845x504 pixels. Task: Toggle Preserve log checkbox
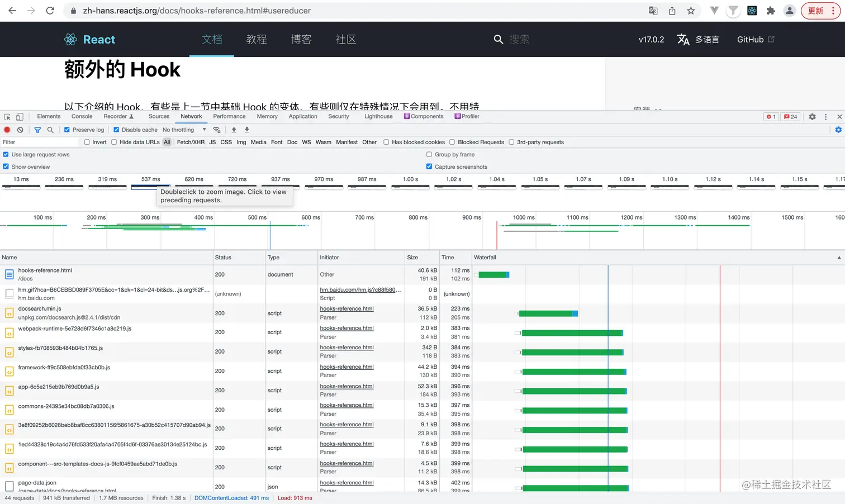(x=67, y=130)
